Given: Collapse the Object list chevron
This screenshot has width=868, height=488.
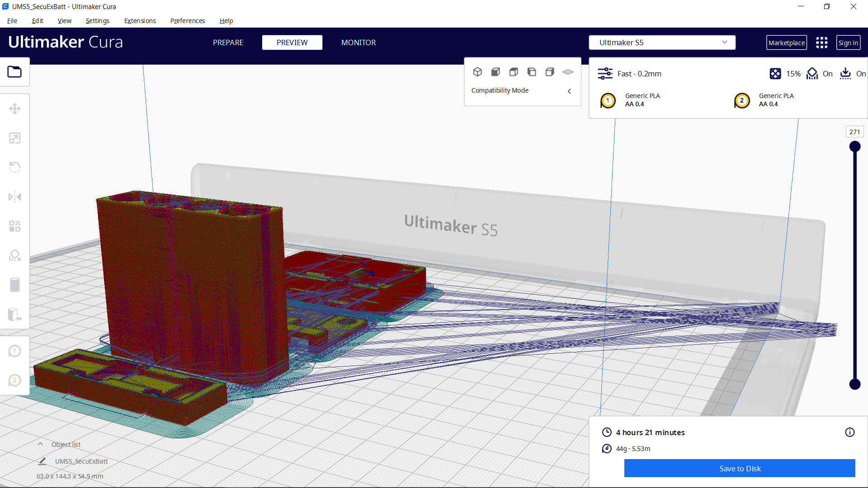Looking at the screenshot, I should tap(40, 444).
